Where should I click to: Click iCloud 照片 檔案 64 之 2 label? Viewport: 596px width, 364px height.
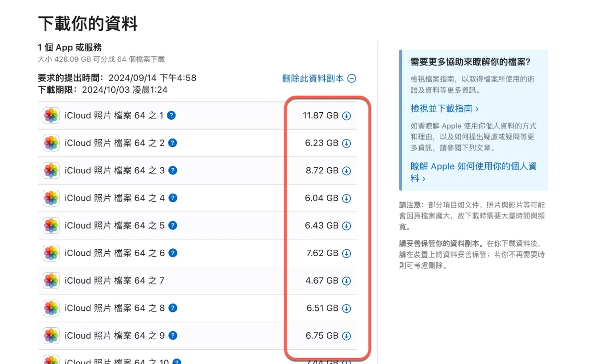click(115, 143)
